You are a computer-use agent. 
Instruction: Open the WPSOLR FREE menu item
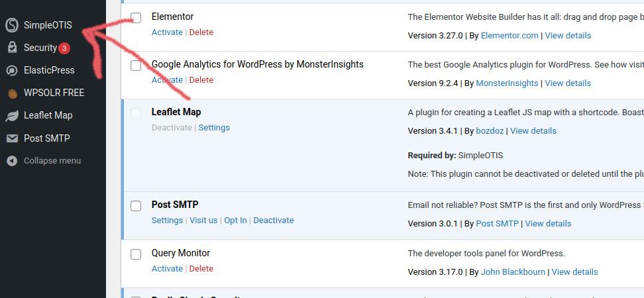pos(53,93)
